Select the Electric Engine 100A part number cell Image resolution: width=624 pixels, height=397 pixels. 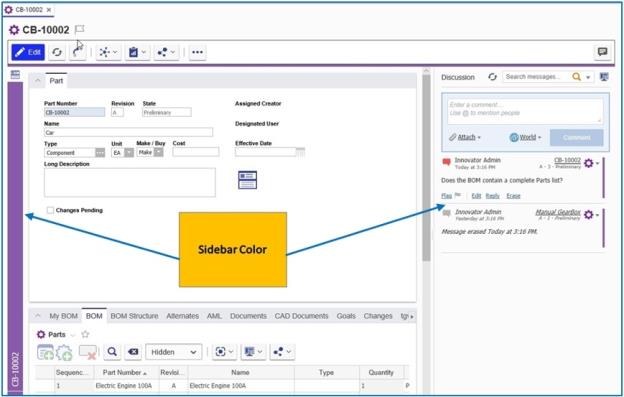[124, 385]
